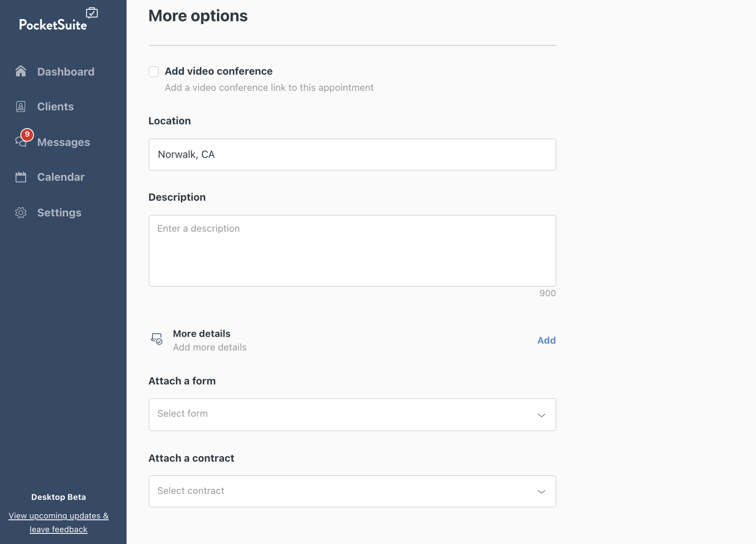This screenshot has width=756, height=544.
Task: Open the Select form dropdown
Action: (x=353, y=415)
